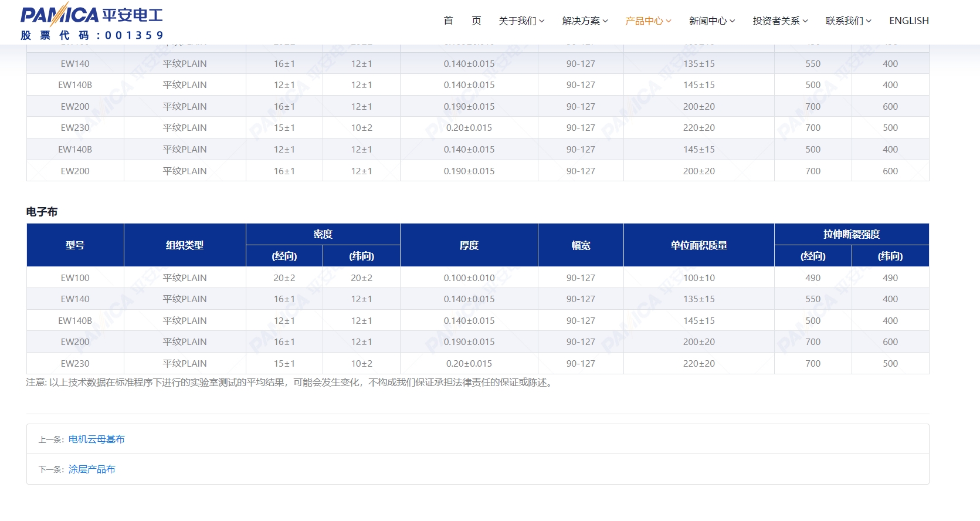
Task: Expand the 投资者关系 chevron arrow
Action: 805,21
